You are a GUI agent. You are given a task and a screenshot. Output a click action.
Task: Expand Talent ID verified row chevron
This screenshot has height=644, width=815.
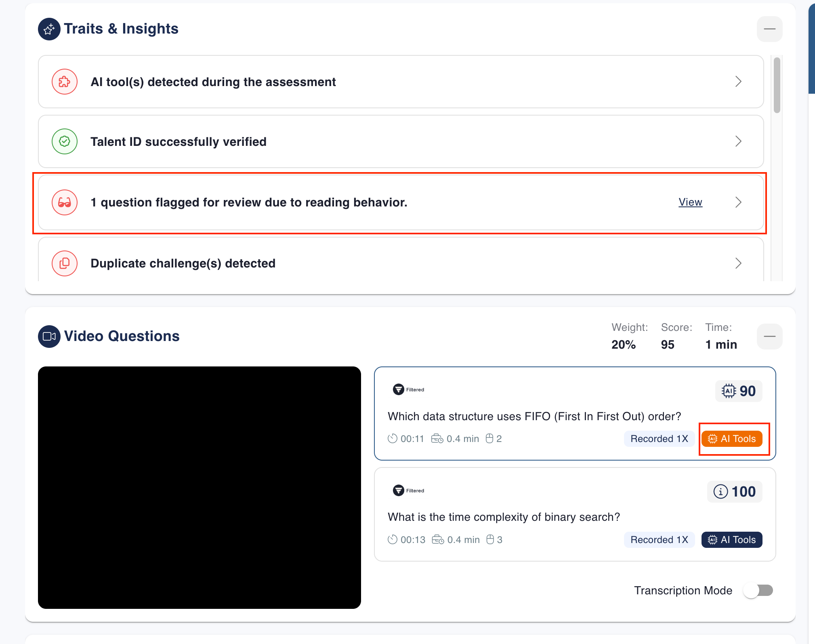coord(738,141)
